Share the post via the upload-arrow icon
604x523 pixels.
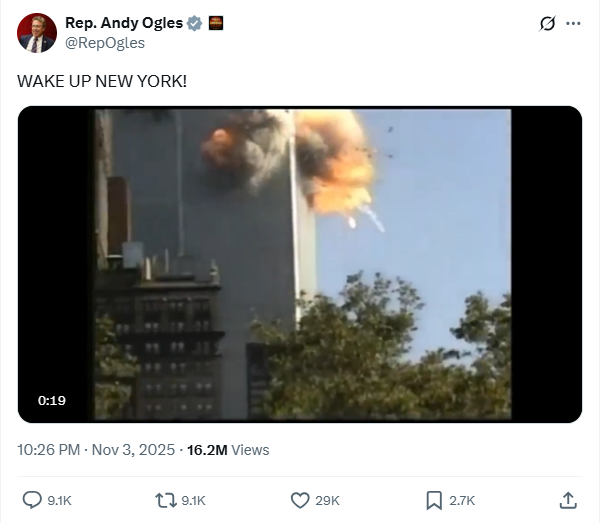click(x=568, y=500)
